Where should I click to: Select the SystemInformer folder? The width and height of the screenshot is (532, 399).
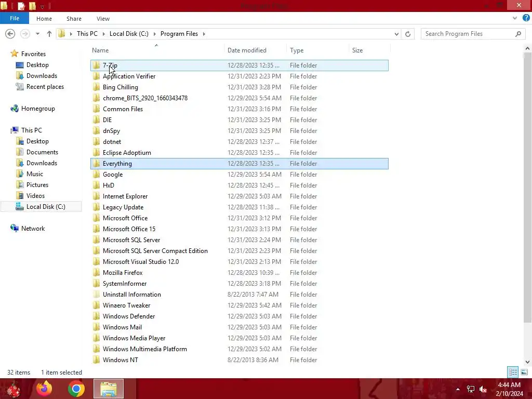[125, 284]
